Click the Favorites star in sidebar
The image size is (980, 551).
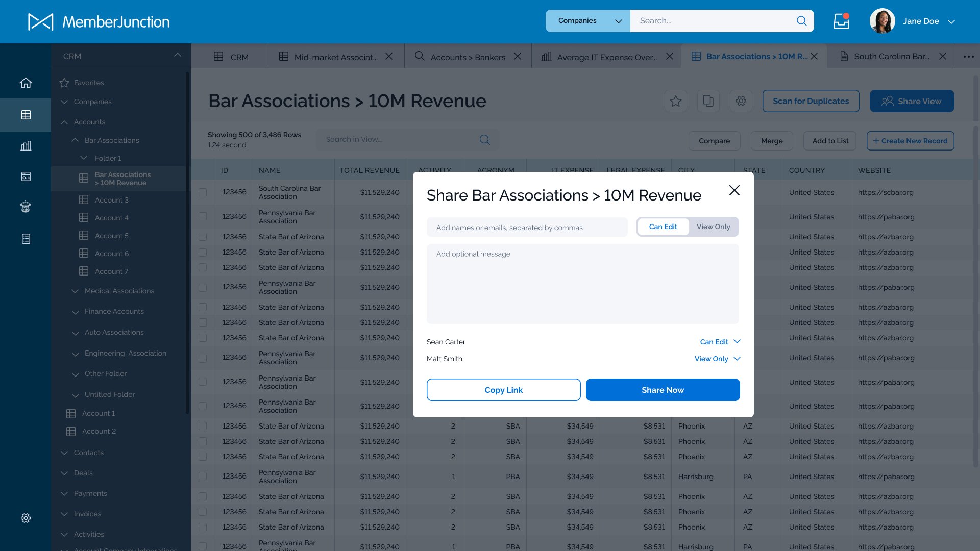tap(64, 83)
